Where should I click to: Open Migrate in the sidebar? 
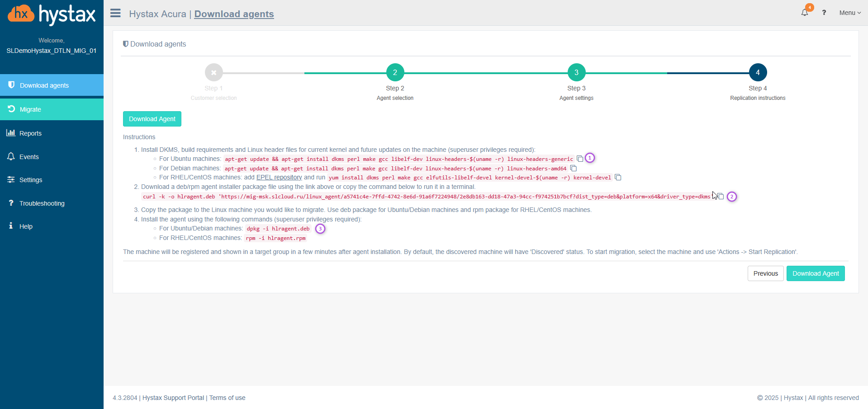[30, 109]
